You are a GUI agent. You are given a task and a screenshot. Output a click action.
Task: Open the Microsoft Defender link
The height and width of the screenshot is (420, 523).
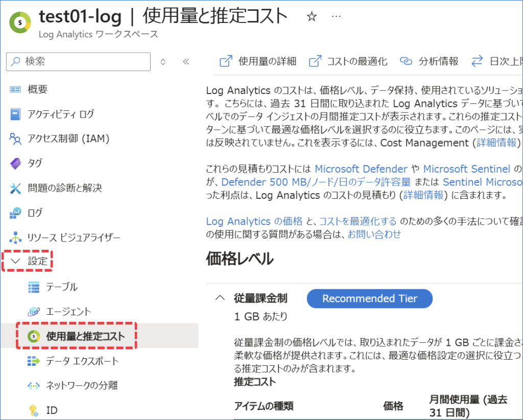pos(361,169)
